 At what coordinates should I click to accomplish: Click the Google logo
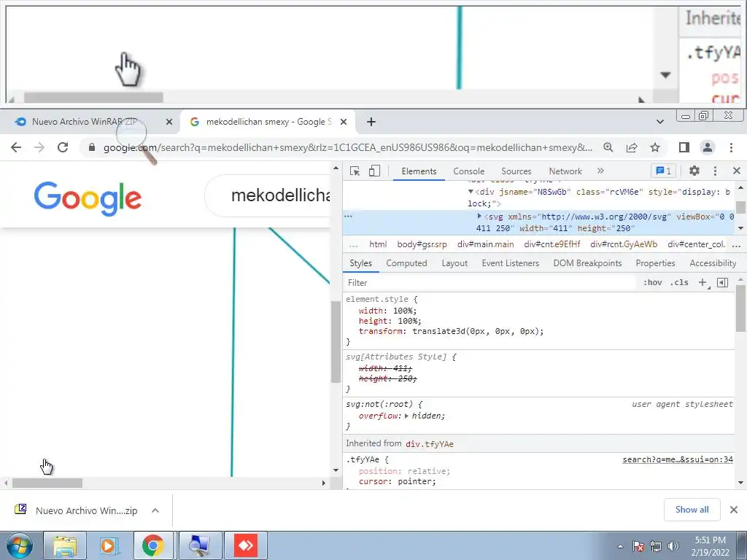(x=88, y=198)
